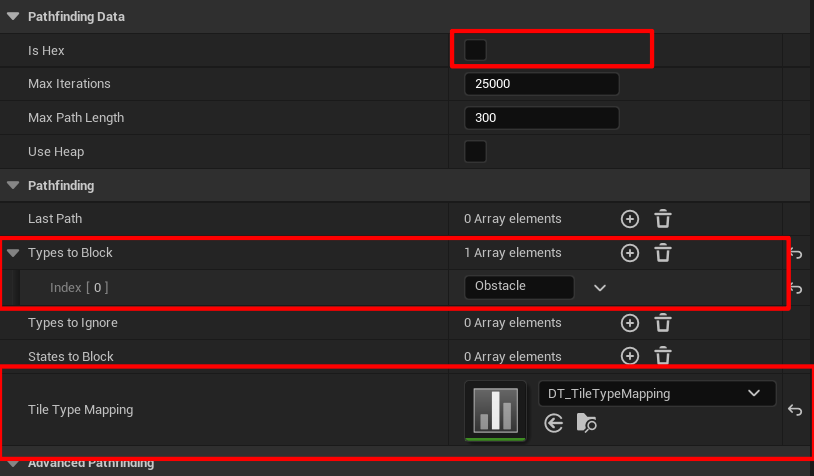The image size is (814, 476).
Task: Reset Types to Block to default
Action: coord(795,254)
